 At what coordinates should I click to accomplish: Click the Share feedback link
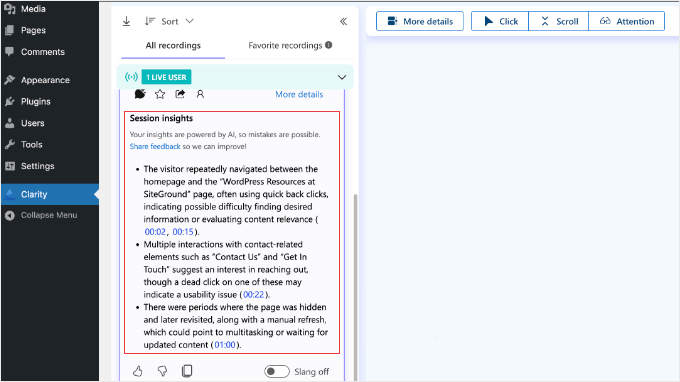coord(155,147)
